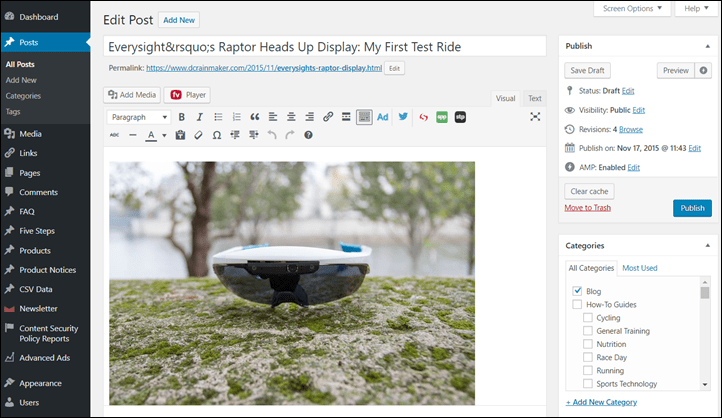
Task: Click Save Draft button
Action: [587, 70]
